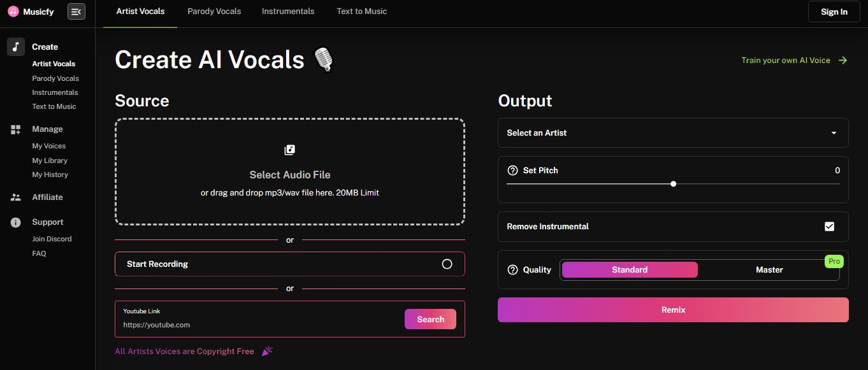Click the Set Pitch slider handle

(x=674, y=184)
